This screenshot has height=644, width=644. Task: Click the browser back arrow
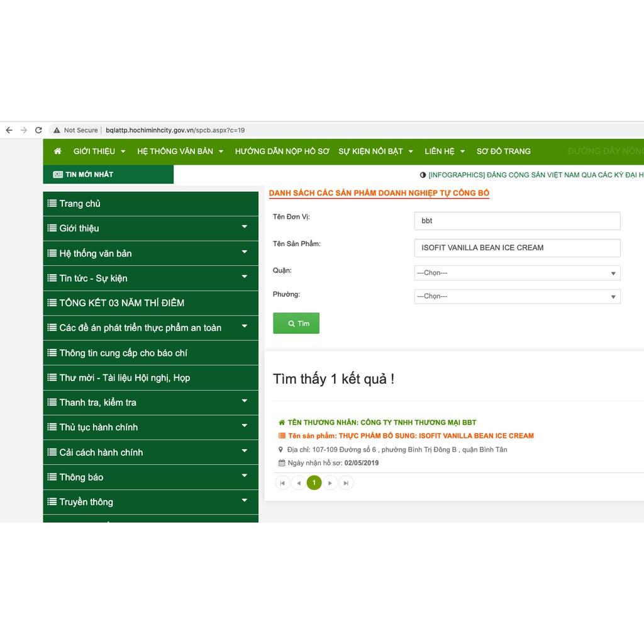coord(9,130)
